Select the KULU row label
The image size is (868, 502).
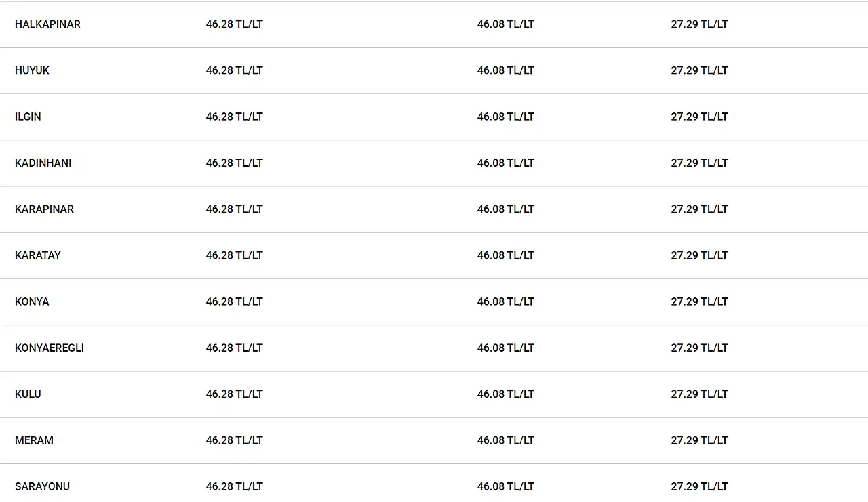[28, 394]
